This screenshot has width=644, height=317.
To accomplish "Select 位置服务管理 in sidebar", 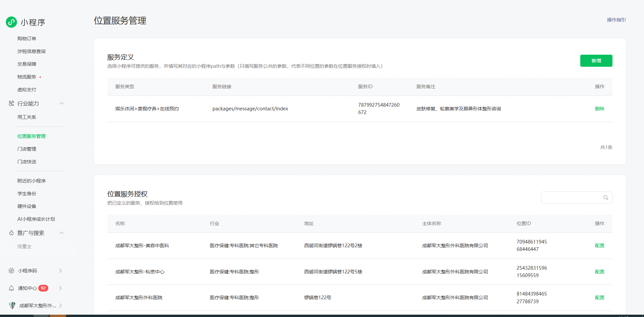I will click(32, 136).
